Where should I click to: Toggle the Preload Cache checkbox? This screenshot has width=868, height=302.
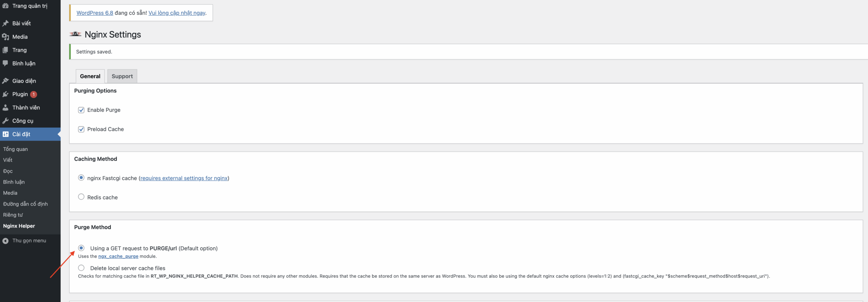(81, 129)
